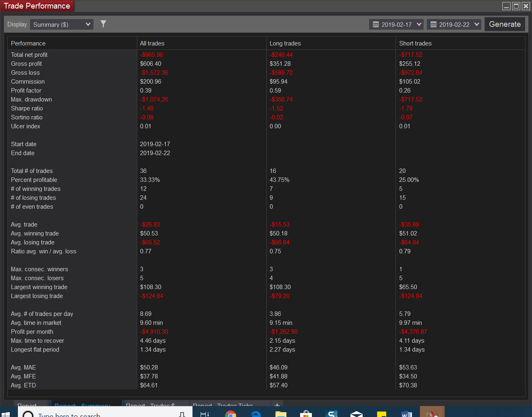Open Microsoft Word from the taskbar

[407, 413]
